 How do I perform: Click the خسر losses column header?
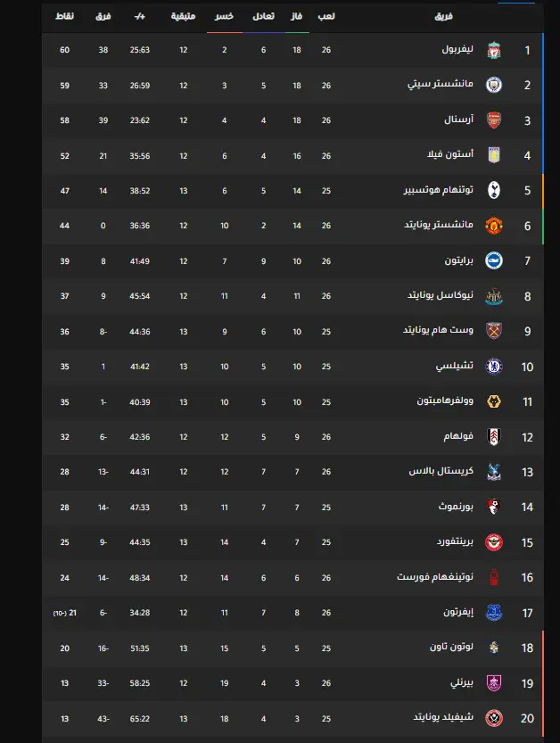point(224,16)
